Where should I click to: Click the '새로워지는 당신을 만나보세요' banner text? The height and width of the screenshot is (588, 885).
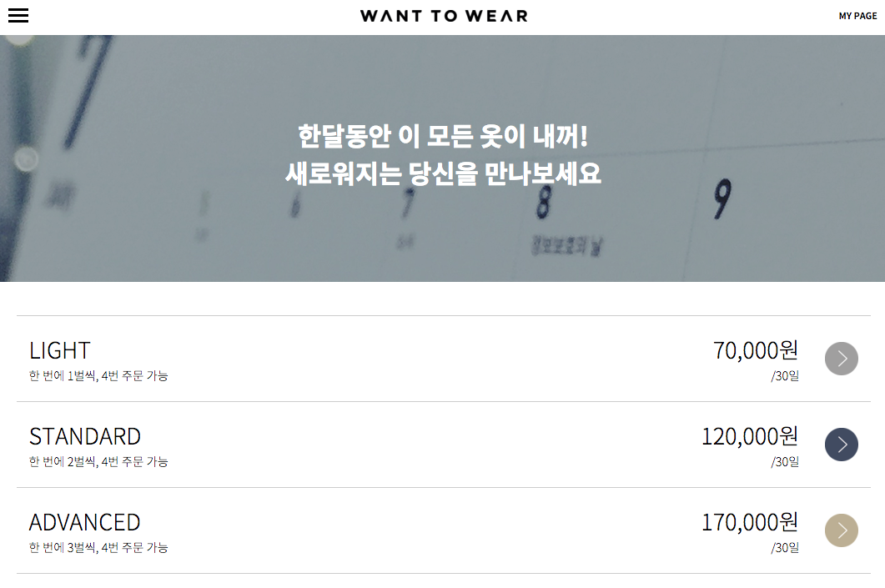443,173
